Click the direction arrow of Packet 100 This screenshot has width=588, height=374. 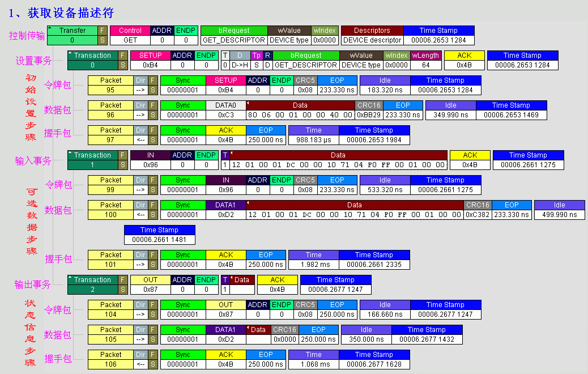(x=140, y=215)
